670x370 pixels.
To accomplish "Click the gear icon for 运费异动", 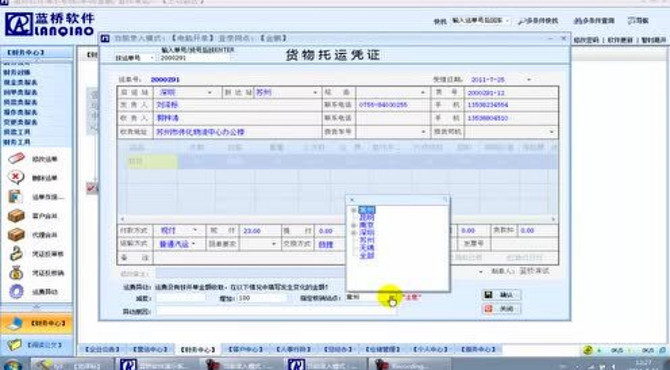I will (16, 291).
